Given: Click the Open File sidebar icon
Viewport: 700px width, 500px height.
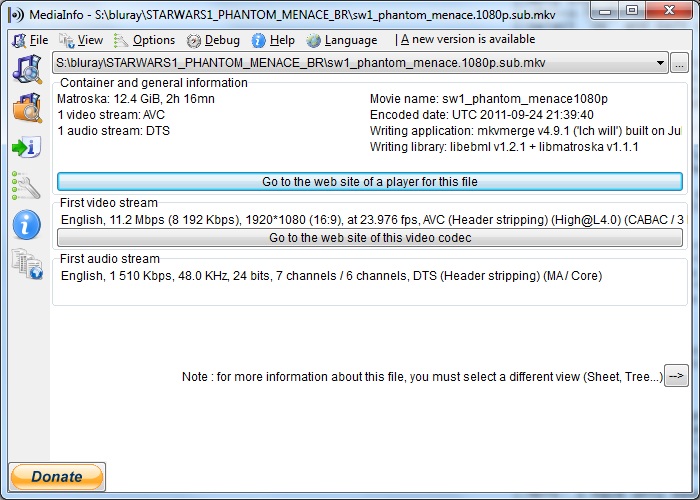Looking at the screenshot, I should [x=25, y=69].
